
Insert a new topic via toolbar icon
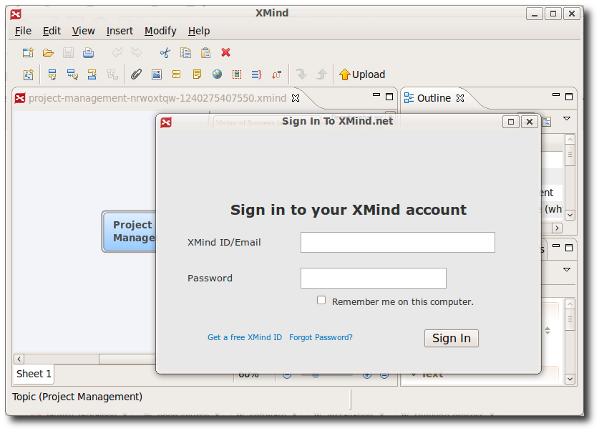coord(52,74)
